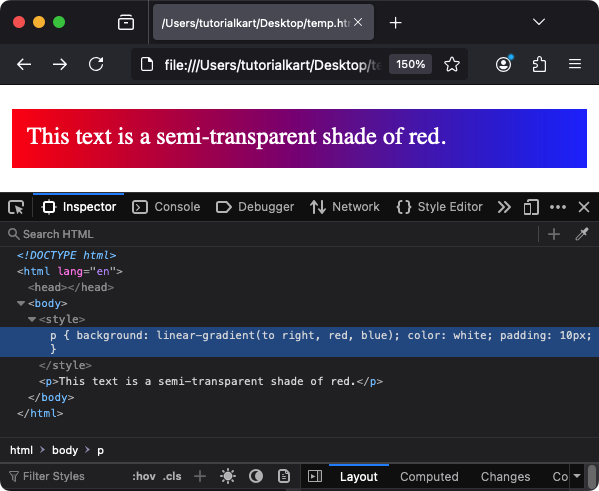Viewport: 599px width, 491px height.
Task: Go back with the browser back arrow
Action: (x=24, y=64)
